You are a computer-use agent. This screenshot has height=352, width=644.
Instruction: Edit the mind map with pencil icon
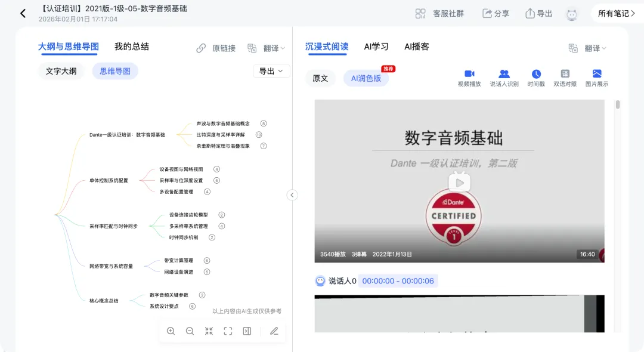(x=274, y=331)
